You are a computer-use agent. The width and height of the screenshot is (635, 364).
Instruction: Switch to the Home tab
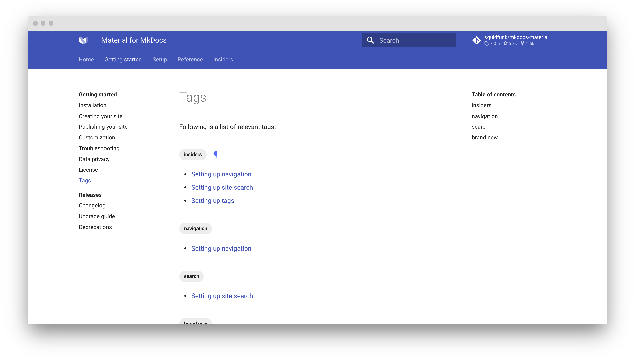coord(86,59)
